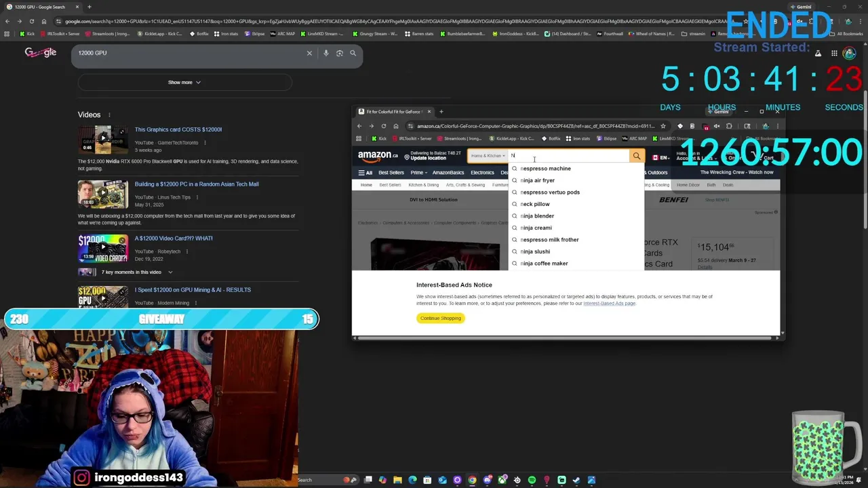868x488 pixels.
Task: Click Continue Shopping button
Action: click(x=440, y=318)
